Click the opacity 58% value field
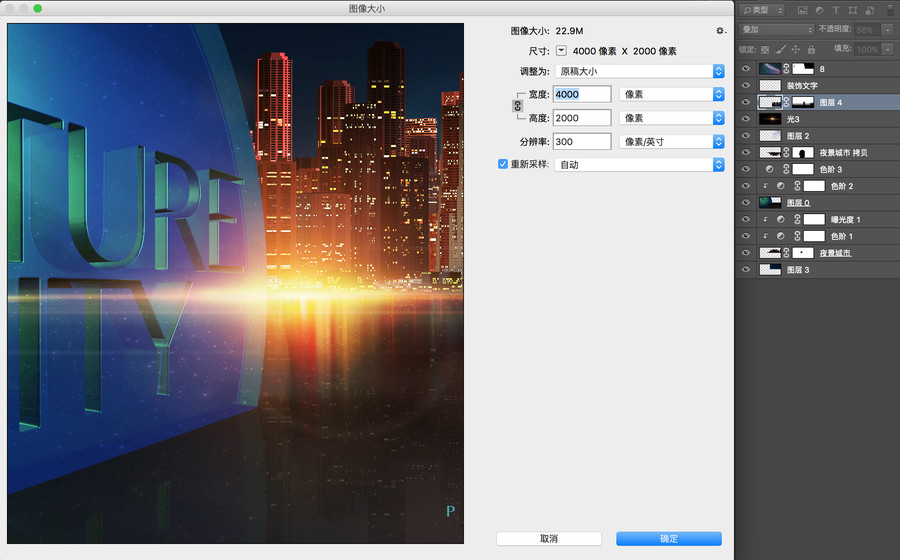Image resolution: width=900 pixels, height=560 pixels. click(x=868, y=29)
